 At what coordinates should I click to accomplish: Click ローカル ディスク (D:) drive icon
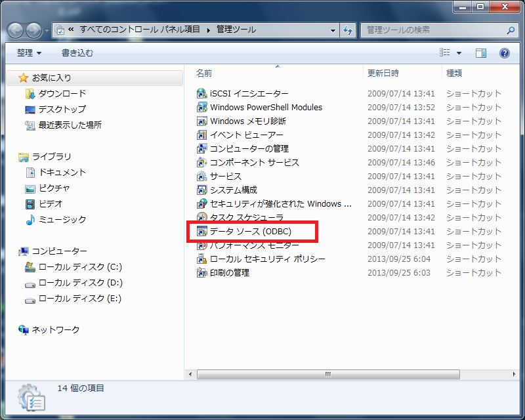[x=30, y=285]
